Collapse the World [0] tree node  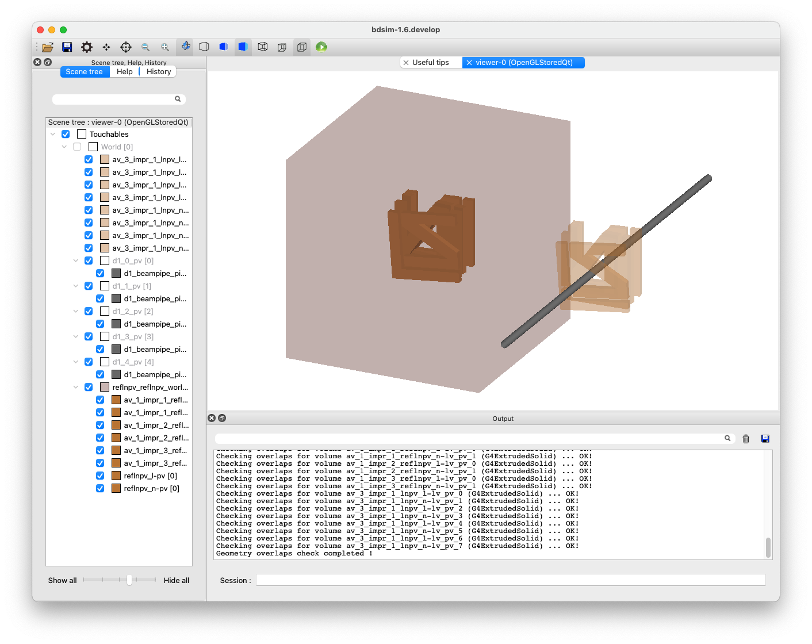click(x=64, y=147)
